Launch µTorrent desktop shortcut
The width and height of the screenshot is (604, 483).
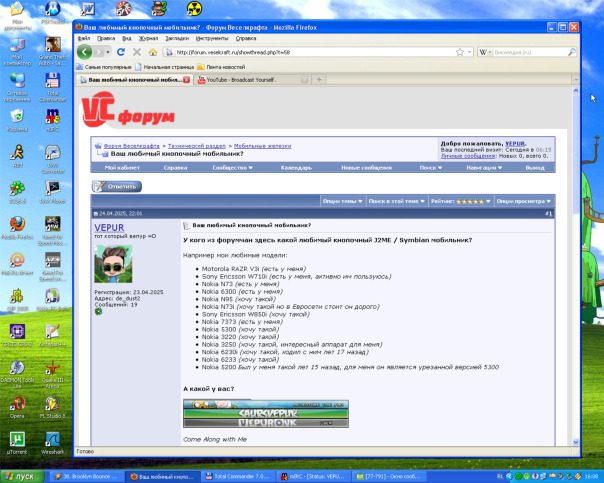[x=17, y=443]
